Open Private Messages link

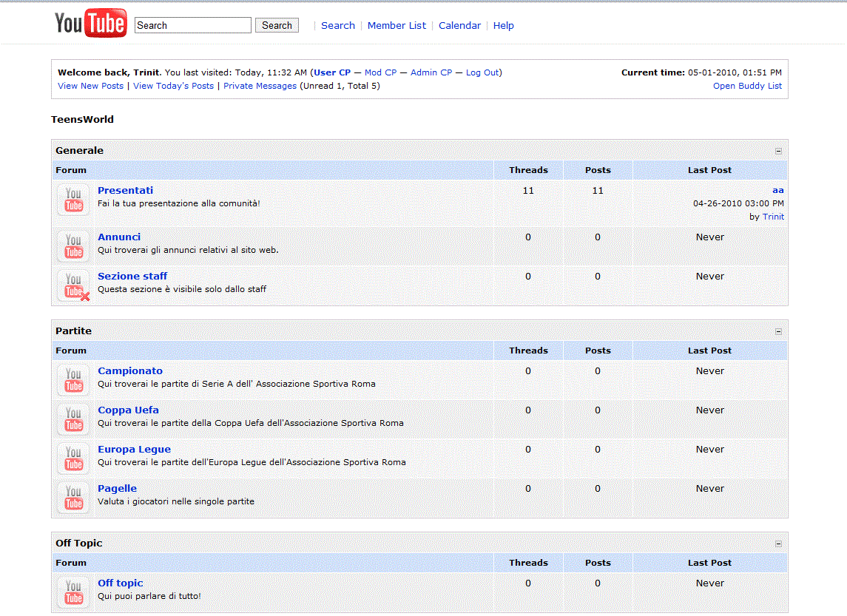point(260,86)
